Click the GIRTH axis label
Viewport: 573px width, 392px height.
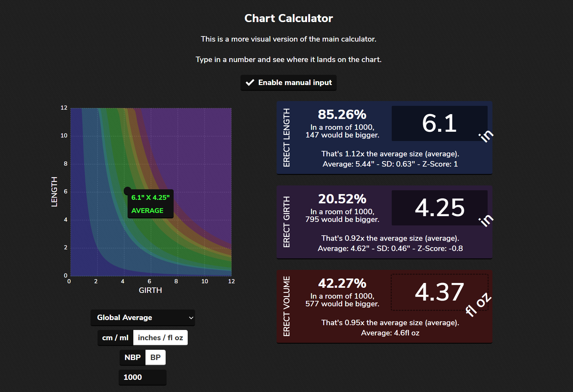click(x=150, y=290)
